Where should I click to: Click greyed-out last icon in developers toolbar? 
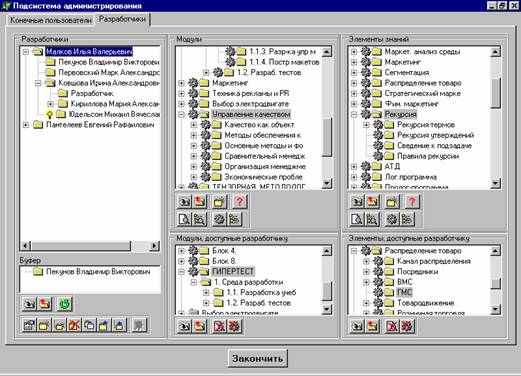click(139, 325)
